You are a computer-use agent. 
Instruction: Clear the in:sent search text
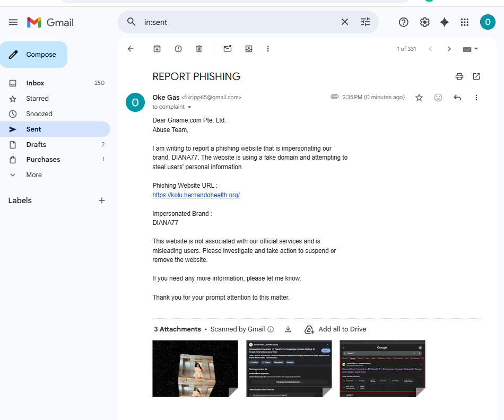coord(344,22)
